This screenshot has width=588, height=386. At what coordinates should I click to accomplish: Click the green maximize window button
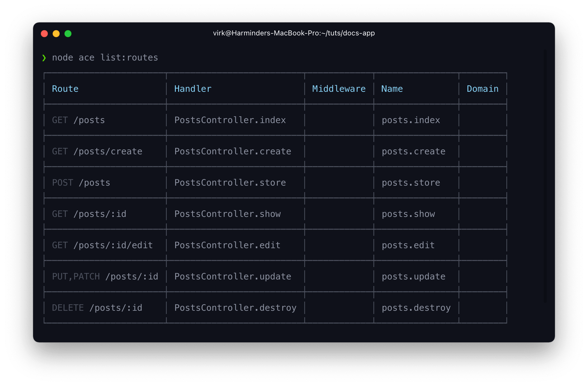(68, 34)
